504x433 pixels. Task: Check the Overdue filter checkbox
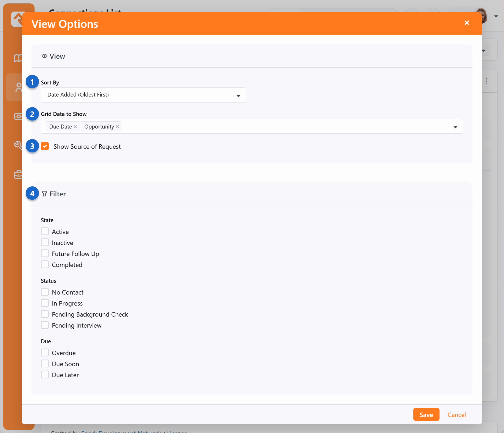tap(45, 353)
